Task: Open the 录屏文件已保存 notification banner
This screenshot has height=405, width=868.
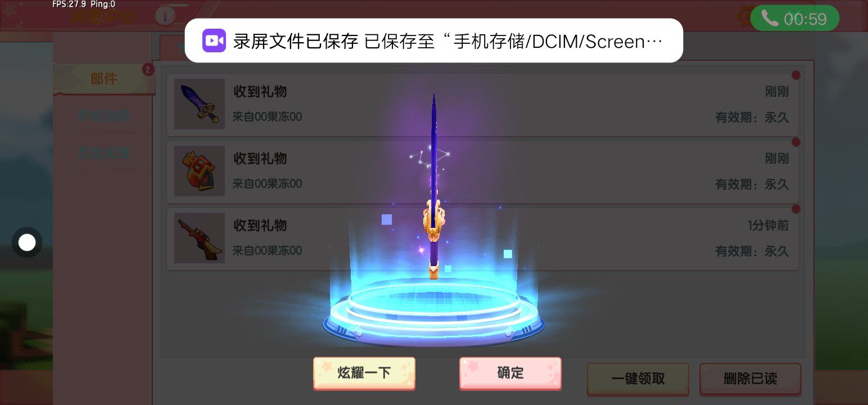Action: (x=434, y=40)
